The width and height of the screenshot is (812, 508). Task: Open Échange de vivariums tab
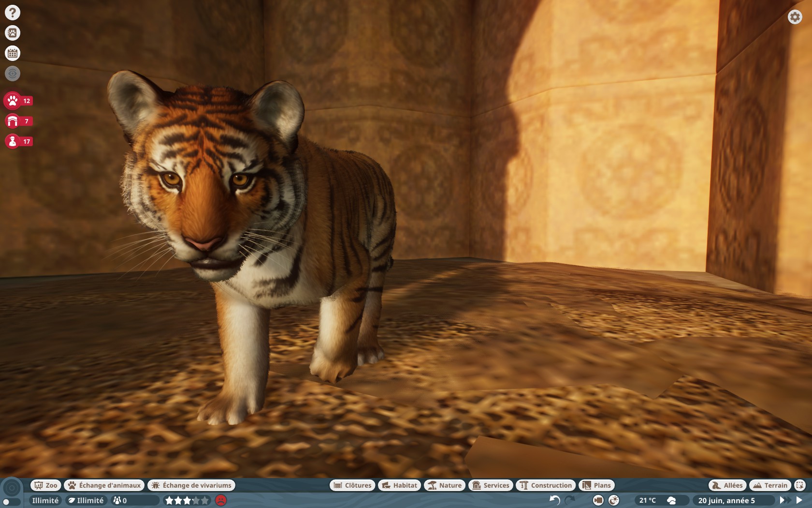[x=191, y=485]
